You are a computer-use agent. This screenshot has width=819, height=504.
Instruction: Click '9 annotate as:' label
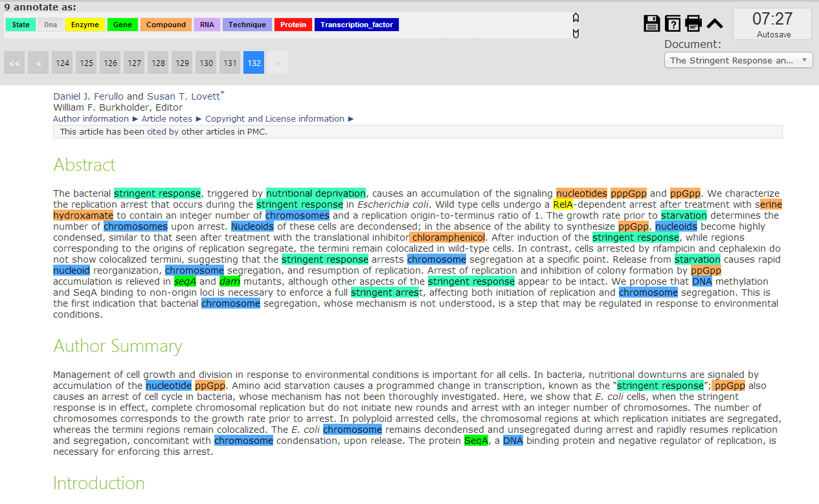(40, 7)
